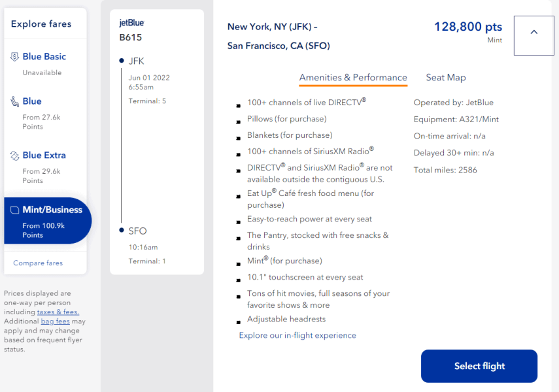
Task: Click the Select flight button
Action: click(x=479, y=366)
